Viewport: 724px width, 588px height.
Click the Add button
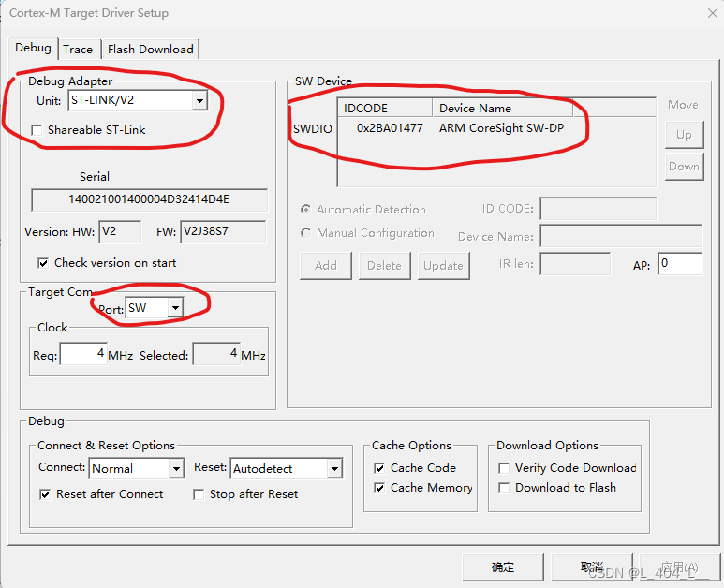[x=326, y=265]
